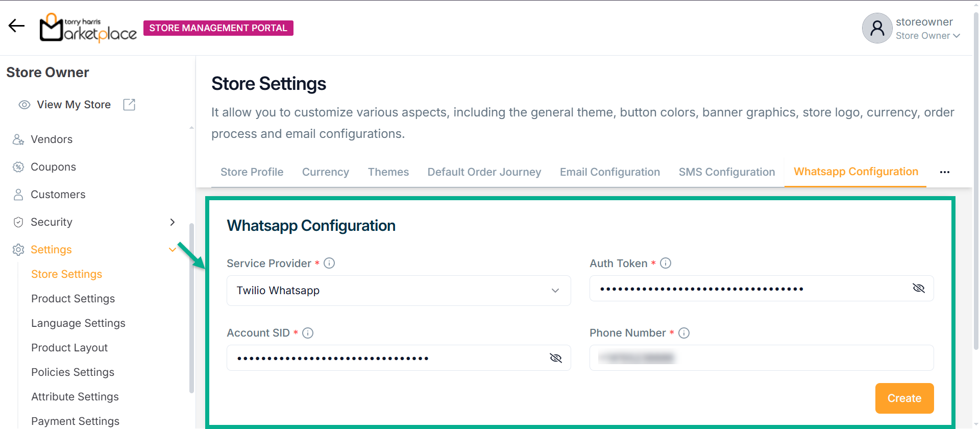Open the Service Provider dropdown
The height and width of the screenshot is (429, 980).
pos(398,291)
